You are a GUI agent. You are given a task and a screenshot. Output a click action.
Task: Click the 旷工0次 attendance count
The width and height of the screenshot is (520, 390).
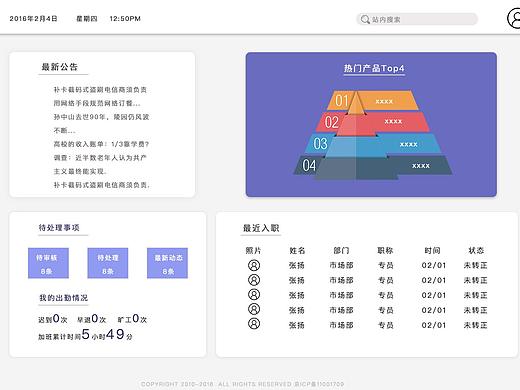[x=132, y=319]
